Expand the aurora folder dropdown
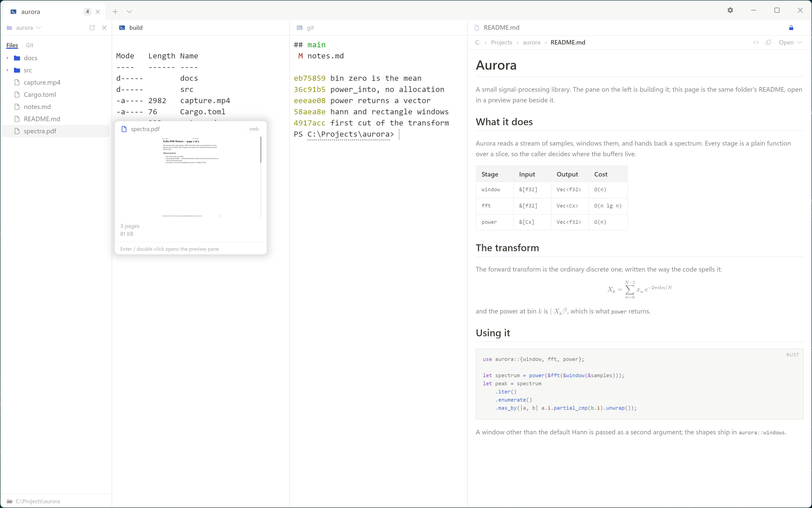The height and width of the screenshot is (508, 812). (x=38, y=27)
